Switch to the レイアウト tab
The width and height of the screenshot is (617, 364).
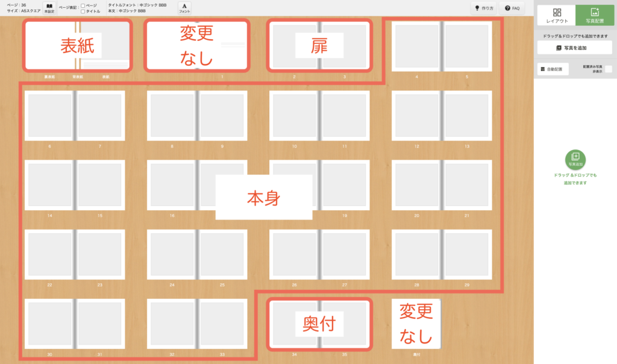[556, 15]
